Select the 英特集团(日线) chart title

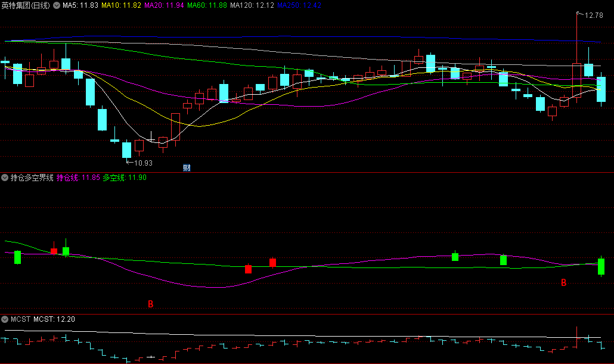[26, 5]
